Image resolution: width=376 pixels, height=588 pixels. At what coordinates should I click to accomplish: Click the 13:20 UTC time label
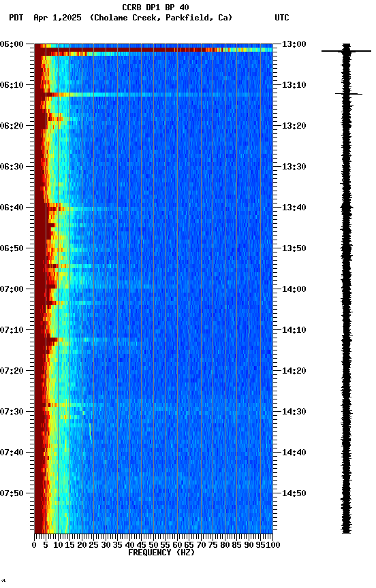tap(294, 126)
